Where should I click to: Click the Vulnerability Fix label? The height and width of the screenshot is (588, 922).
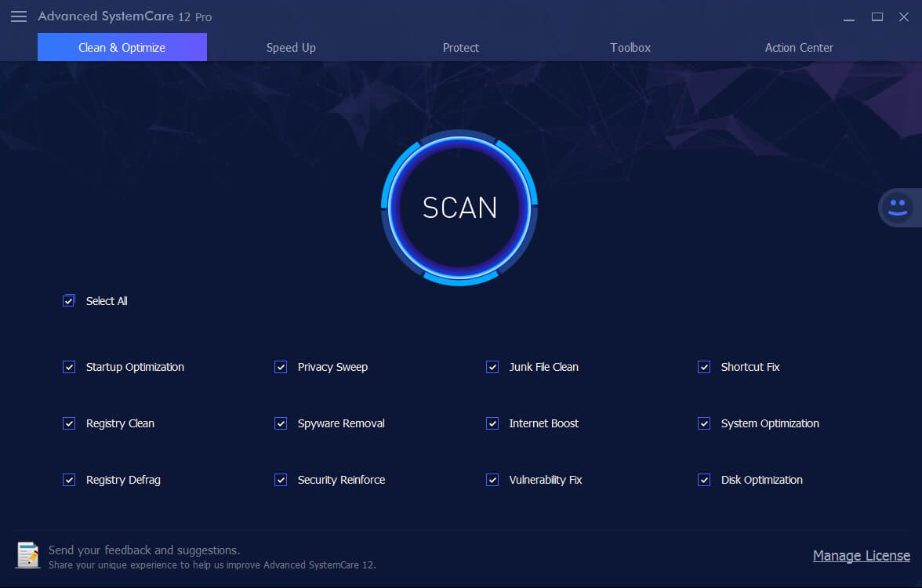(546, 480)
